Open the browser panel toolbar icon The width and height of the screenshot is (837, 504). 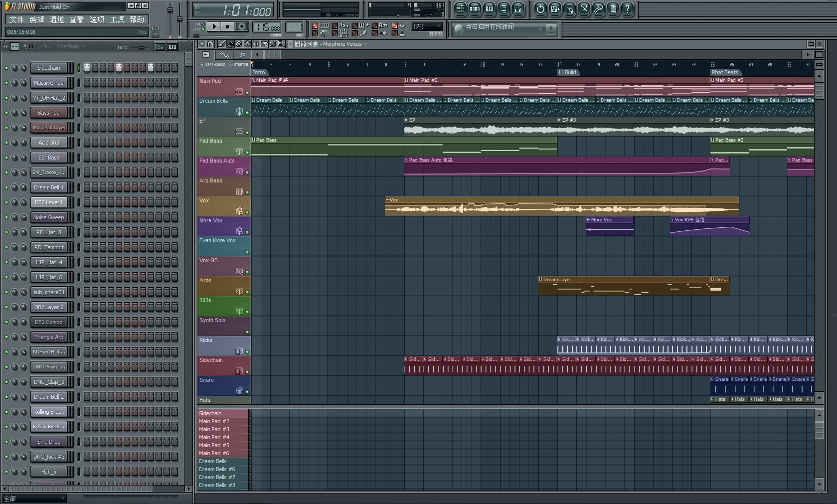click(503, 8)
